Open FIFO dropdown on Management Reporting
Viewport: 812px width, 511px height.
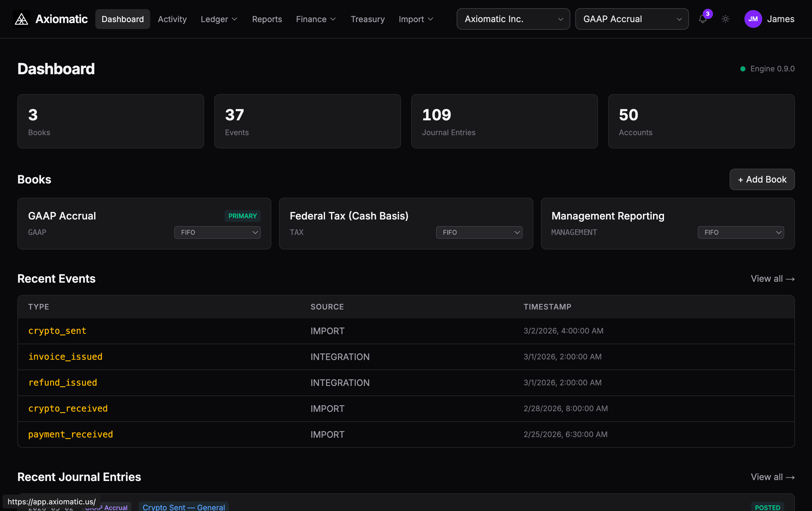(x=740, y=232)
